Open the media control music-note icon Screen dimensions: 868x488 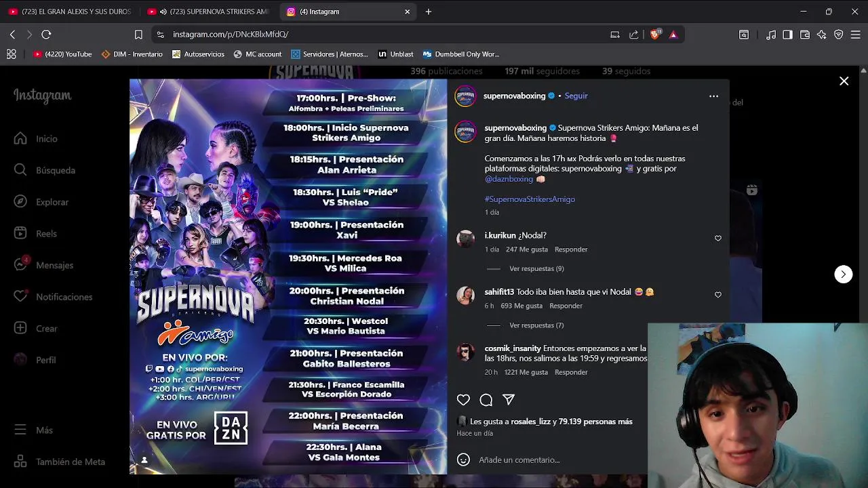click(771, 35)
